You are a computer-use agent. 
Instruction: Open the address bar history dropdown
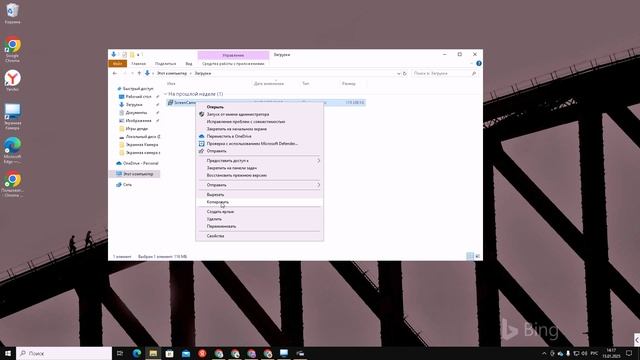pyautogui.click(x=398, y=74)
